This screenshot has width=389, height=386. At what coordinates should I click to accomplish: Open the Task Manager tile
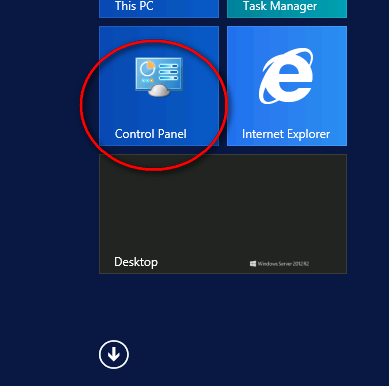(x=287, y=9)
